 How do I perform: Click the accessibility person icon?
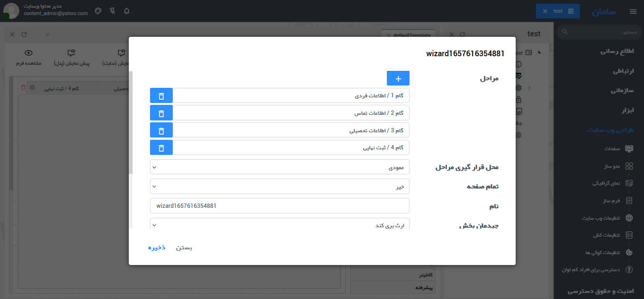(629, 270)
